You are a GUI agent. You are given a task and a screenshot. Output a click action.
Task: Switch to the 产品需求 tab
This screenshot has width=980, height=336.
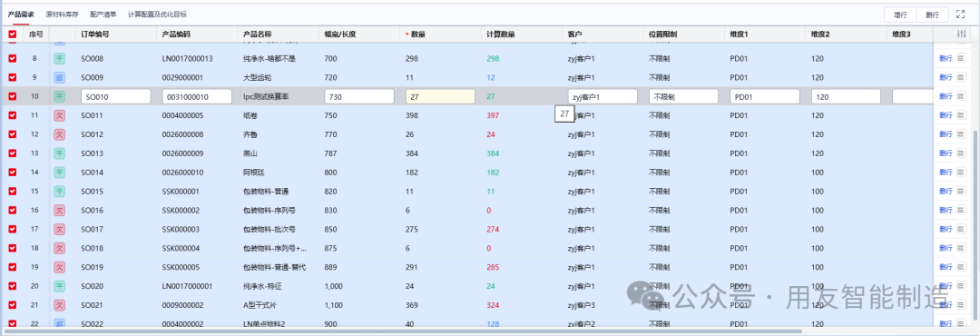pyautogui.click(x=21, y=14)
